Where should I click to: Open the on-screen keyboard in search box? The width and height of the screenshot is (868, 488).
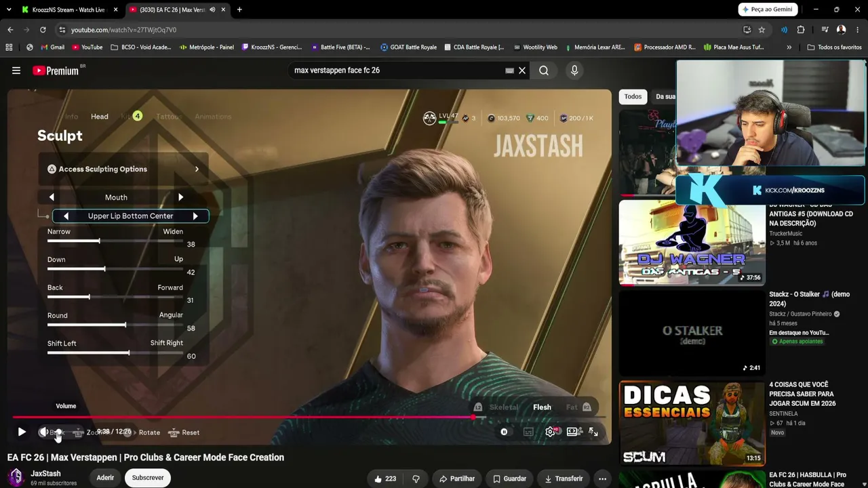coord(510,70)
